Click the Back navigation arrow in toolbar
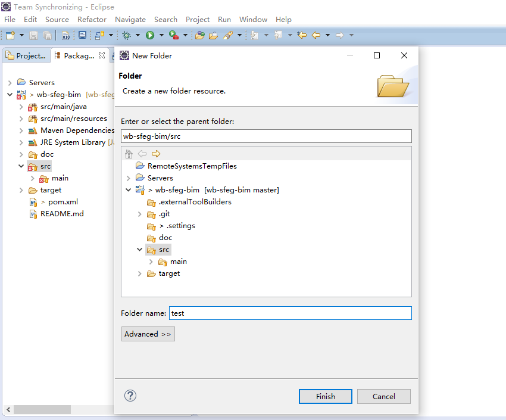The image size is (506, 420). click(316, 35)
